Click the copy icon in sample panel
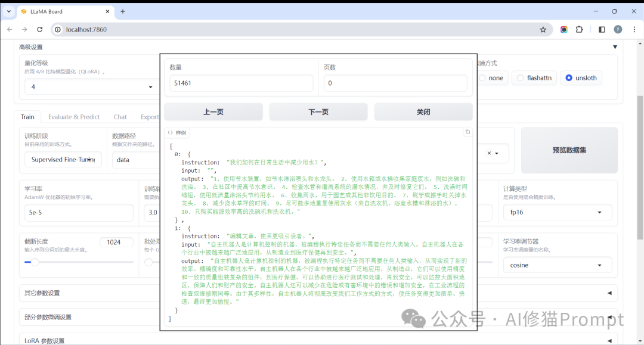 [x=467, y=132]
